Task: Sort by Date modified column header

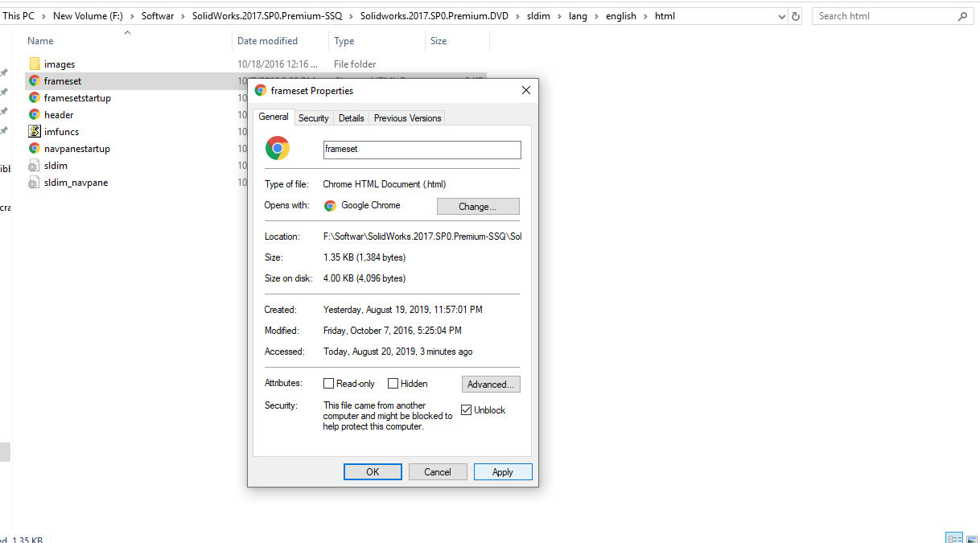Action: 267,41
